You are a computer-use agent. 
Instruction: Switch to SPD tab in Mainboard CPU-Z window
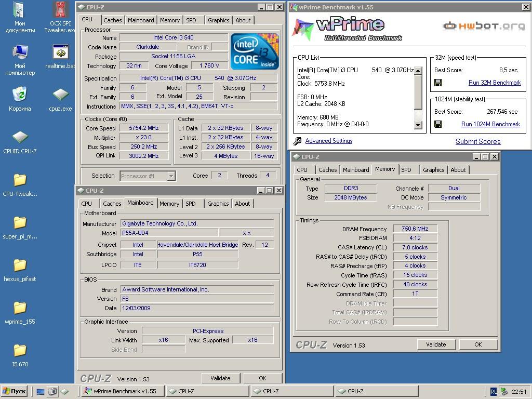[191, 204]
